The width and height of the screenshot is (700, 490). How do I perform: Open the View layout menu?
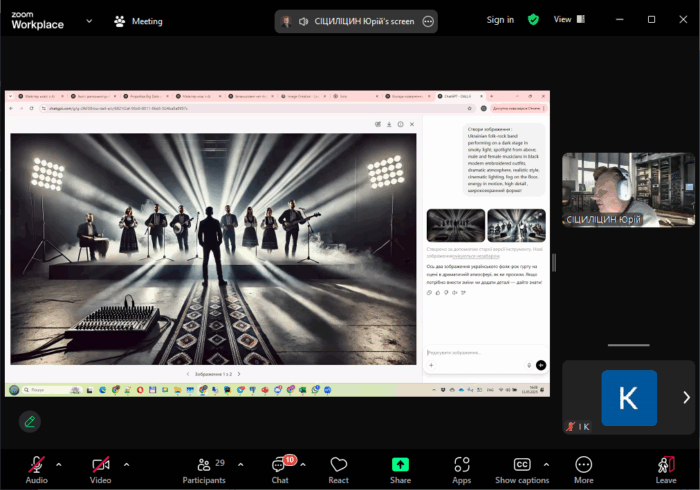pos(568,19)
